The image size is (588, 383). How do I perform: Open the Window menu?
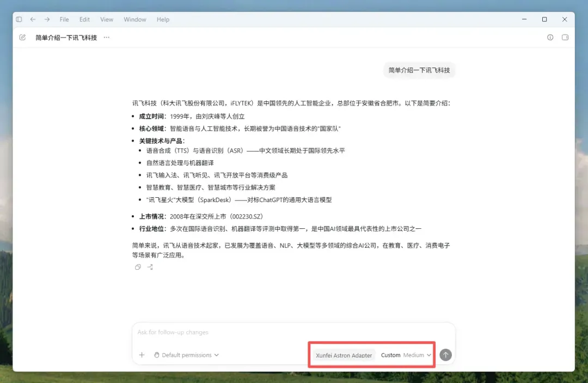pyautogui.click(x=135, y=20)
